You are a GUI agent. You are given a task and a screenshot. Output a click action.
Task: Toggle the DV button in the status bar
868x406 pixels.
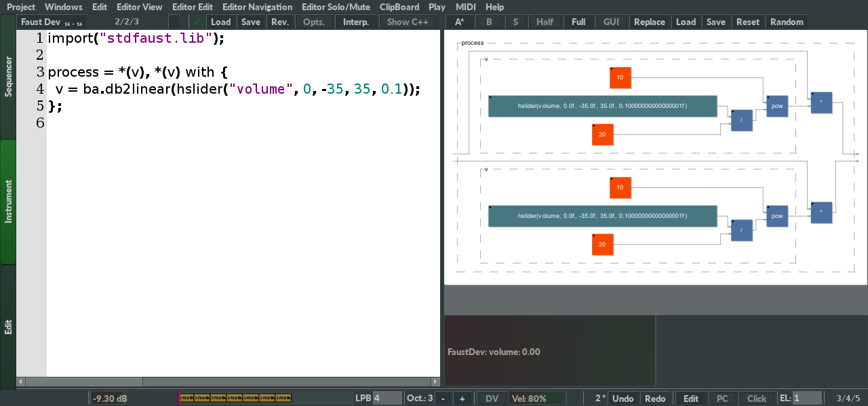click(492, 399)
